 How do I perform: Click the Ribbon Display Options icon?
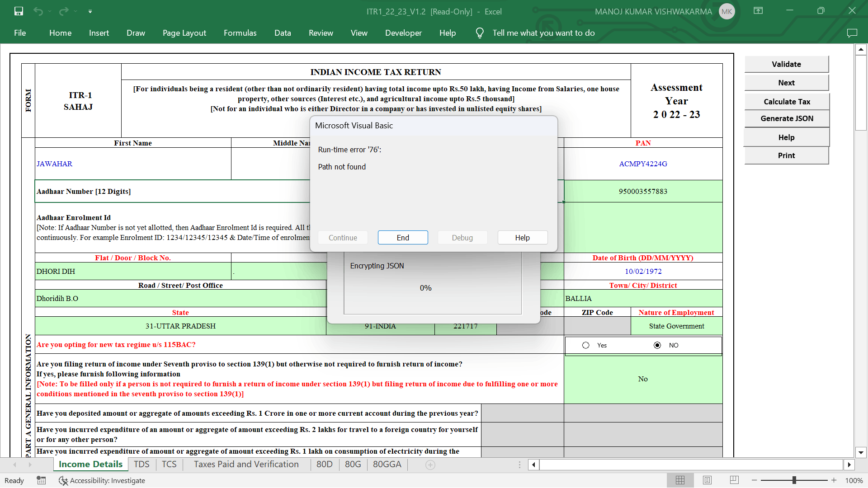pos(758,11)
